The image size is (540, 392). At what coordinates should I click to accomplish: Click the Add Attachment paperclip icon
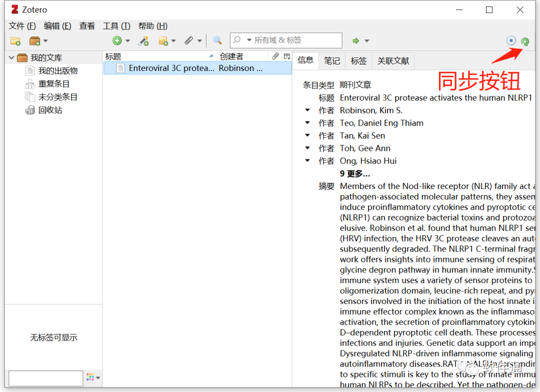click(188, 40)
